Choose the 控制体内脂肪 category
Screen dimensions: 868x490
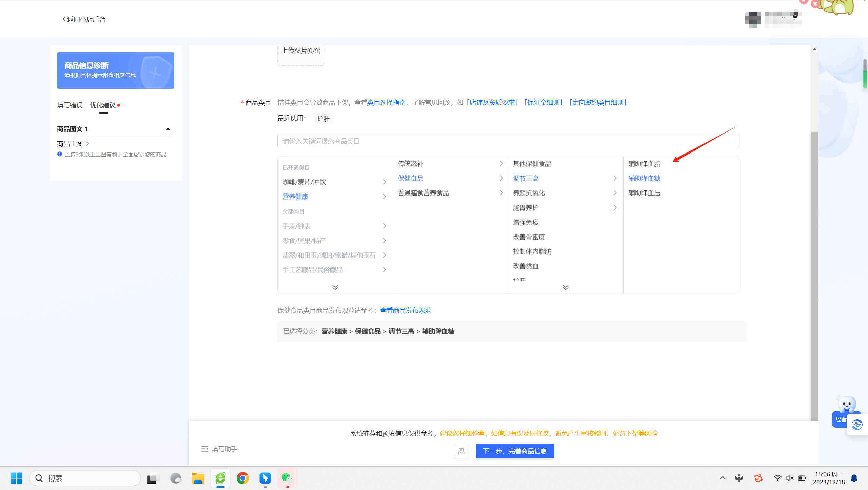532,251
